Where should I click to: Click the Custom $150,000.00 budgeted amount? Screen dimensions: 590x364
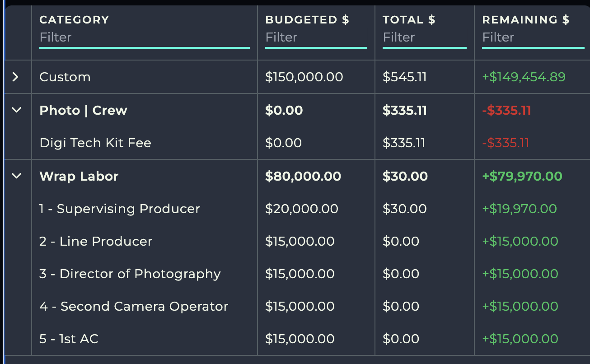[x=304, y=77]
